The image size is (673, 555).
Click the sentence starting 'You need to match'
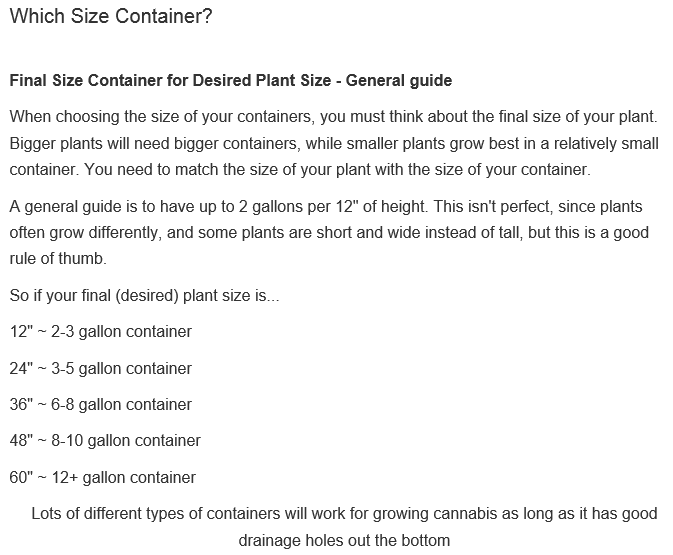[x=337, y=170]
